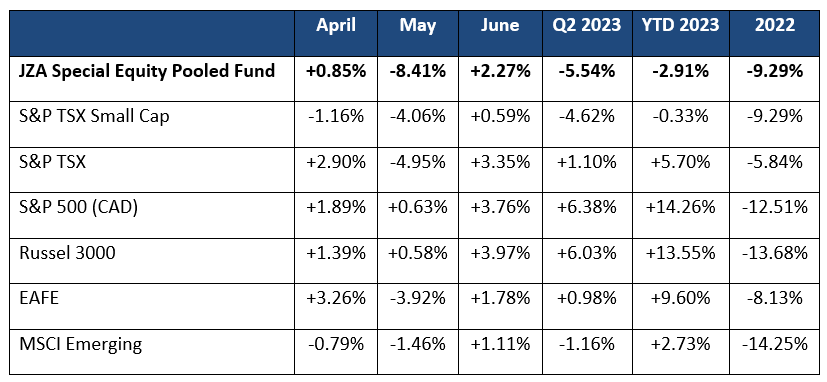Select the EAFE row label
The height and width of the screenshot is (382, 827).
pos(39,299)
